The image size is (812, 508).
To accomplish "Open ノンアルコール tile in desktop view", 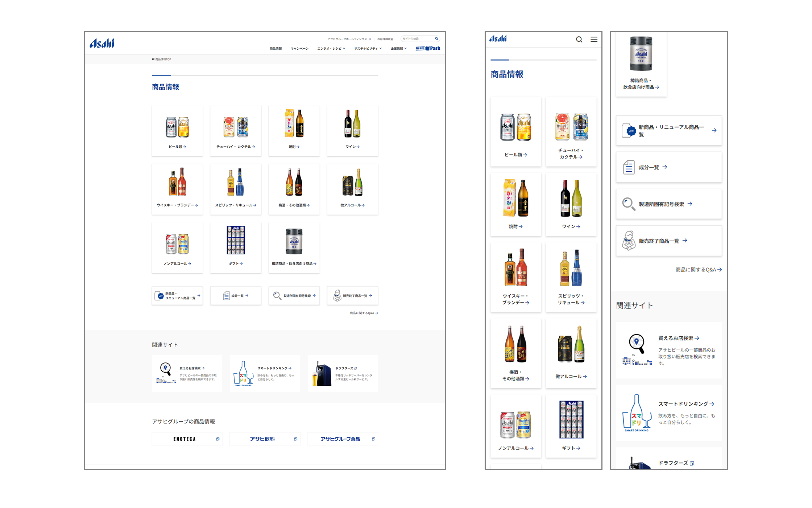I will click(x=177, y=248).
